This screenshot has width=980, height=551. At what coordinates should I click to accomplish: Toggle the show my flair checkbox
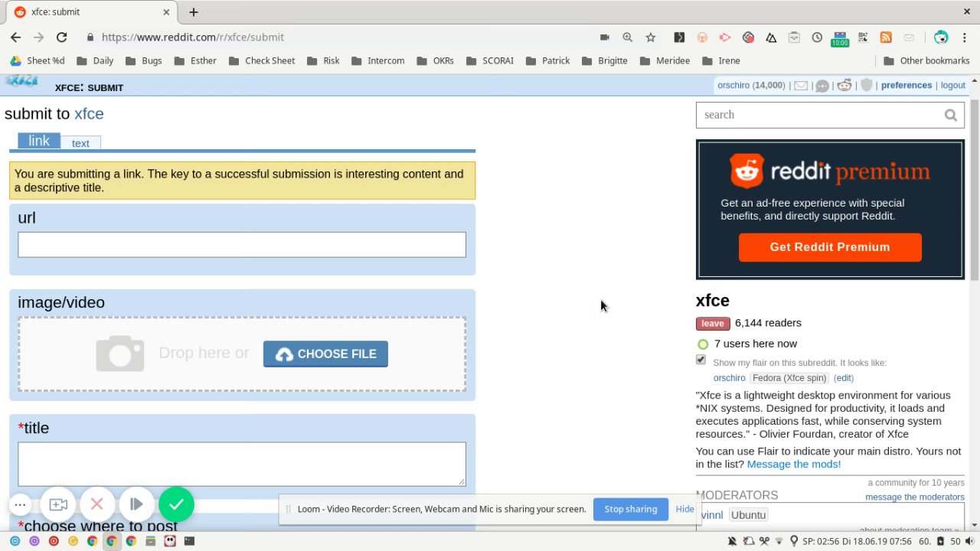pyautogui.click(x=701, y=360)
